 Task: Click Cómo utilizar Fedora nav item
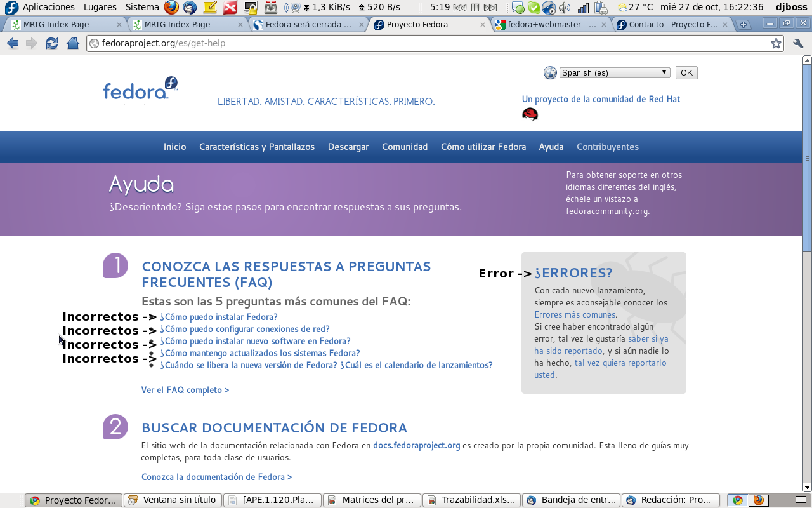tap(483, 147)
